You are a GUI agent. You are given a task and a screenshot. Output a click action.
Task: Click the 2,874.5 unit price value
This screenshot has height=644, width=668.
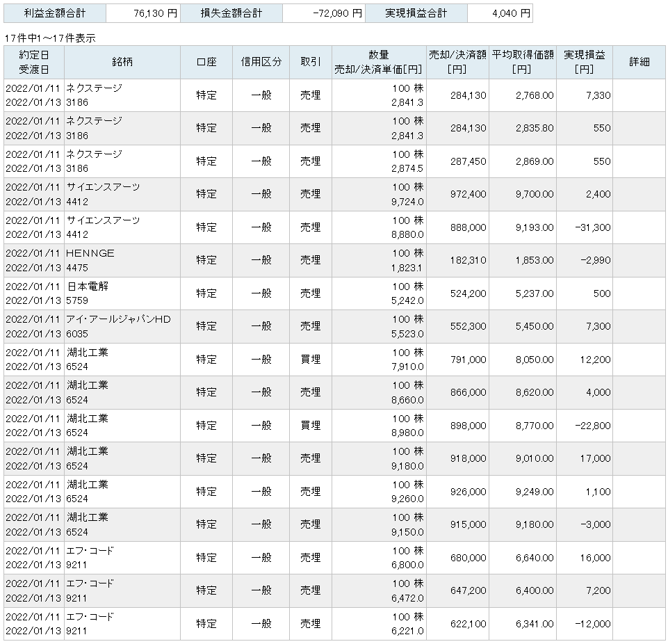tap(407, 168)
